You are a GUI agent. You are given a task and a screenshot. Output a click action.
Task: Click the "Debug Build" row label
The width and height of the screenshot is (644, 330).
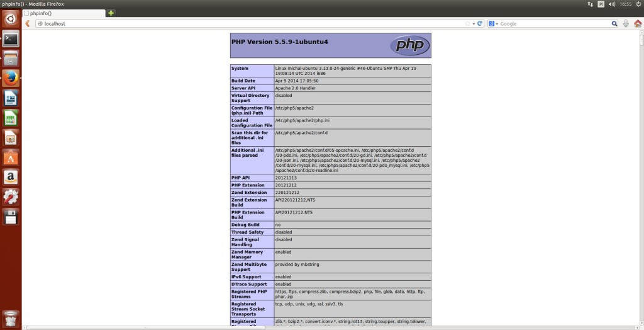point(245,225)
